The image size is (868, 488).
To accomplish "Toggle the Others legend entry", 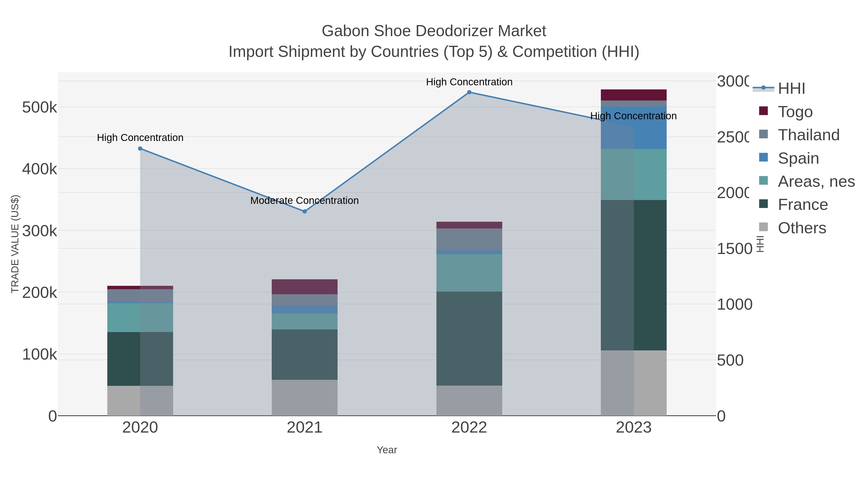I will pyautogui.click(x=793, y=228).
